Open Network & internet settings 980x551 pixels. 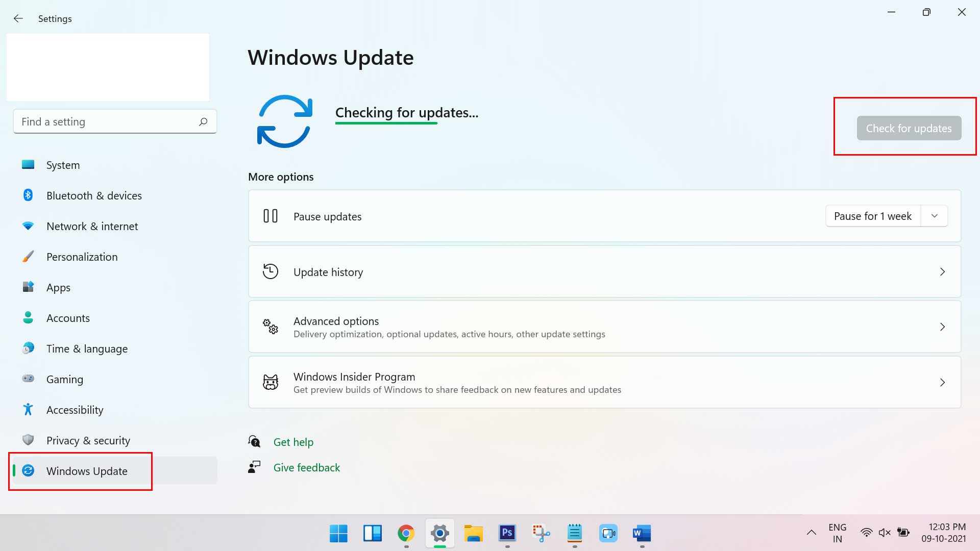(92, 226)
